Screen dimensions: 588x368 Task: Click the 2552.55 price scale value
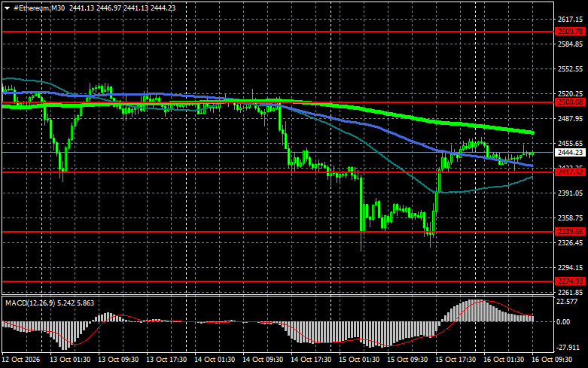pos(571,69)
